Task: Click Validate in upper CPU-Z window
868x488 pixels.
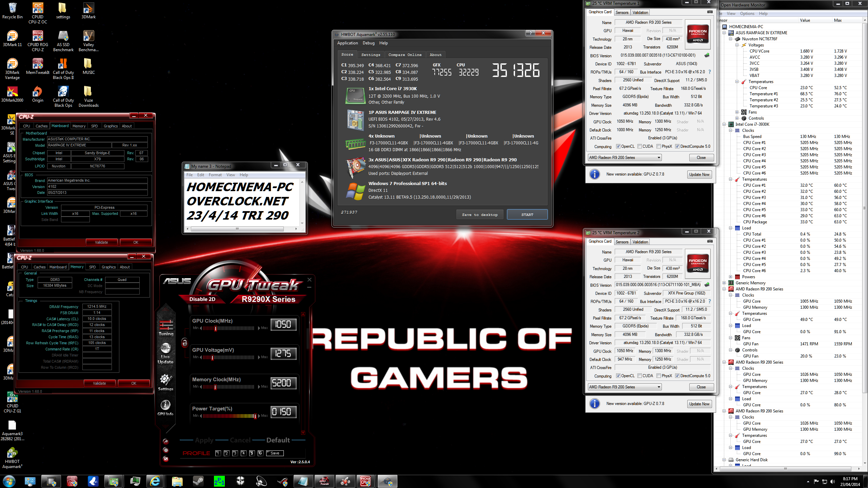Action: [101, 242]
